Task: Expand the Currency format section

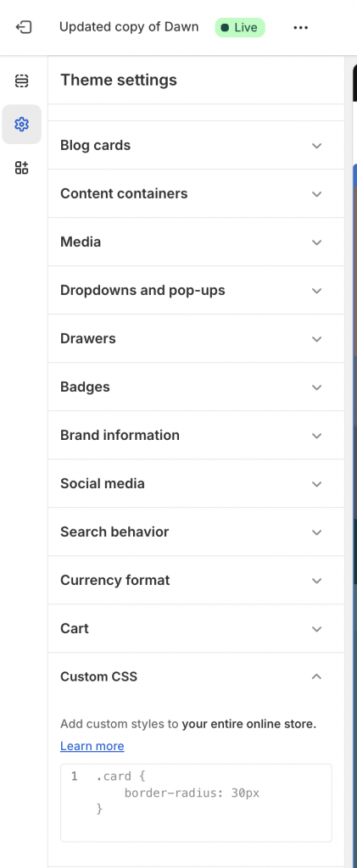Action: click(196, 580)
